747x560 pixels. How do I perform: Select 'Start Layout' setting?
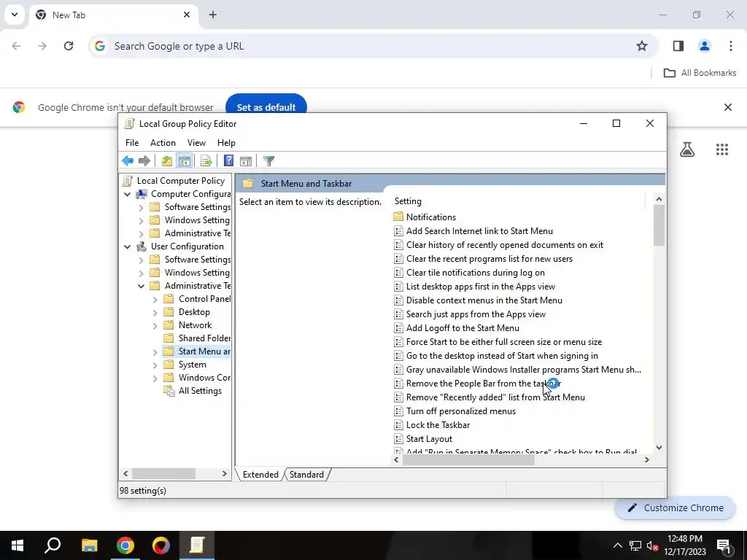tap(424, 439)
